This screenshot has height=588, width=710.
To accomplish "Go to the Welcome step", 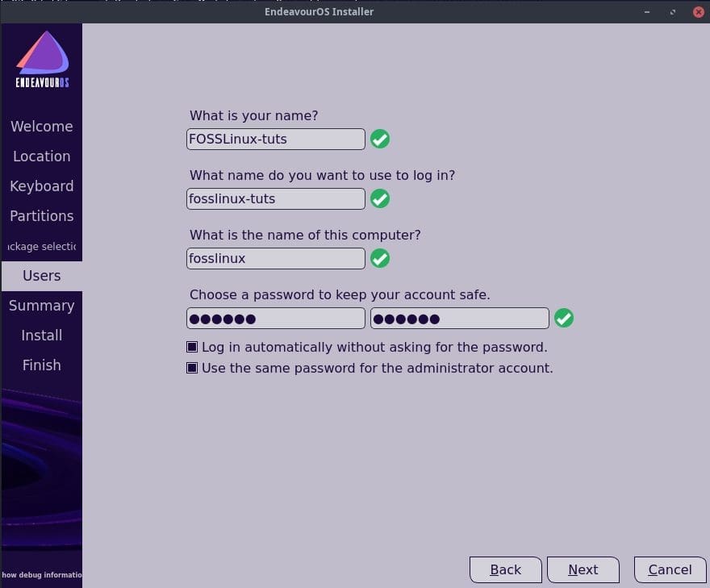I will pyautogui.click(x=42, y=127).
